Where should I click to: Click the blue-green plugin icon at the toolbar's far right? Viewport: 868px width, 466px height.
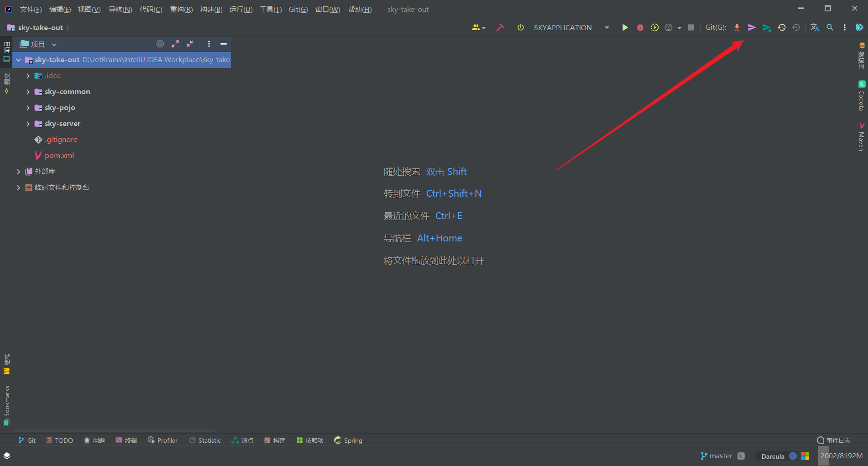point(859,27)
